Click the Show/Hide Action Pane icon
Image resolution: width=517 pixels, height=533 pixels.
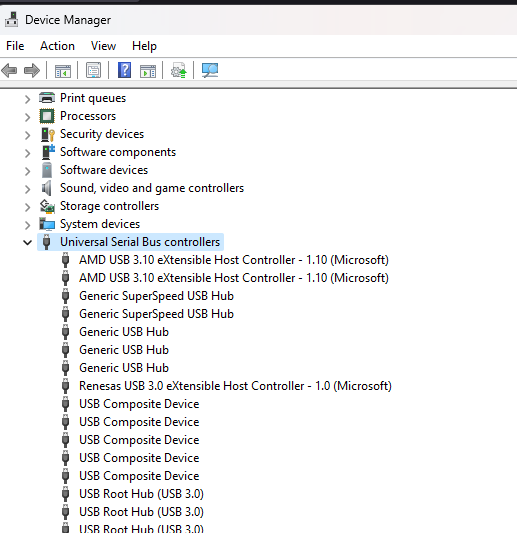tap(148, 71)
